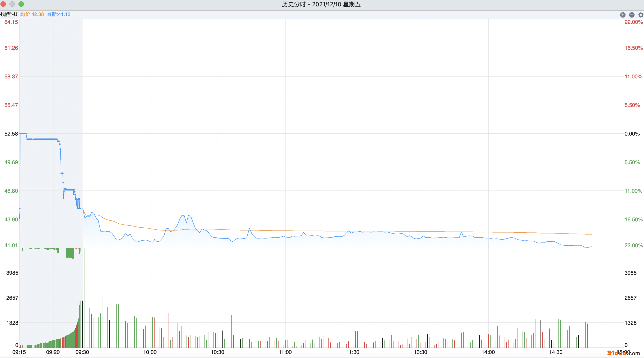The height and width of the screenshot is (358, 644).
Task: Click the 09:30 opening time marker
Action: pyautogui.click(x=82, y=352)
